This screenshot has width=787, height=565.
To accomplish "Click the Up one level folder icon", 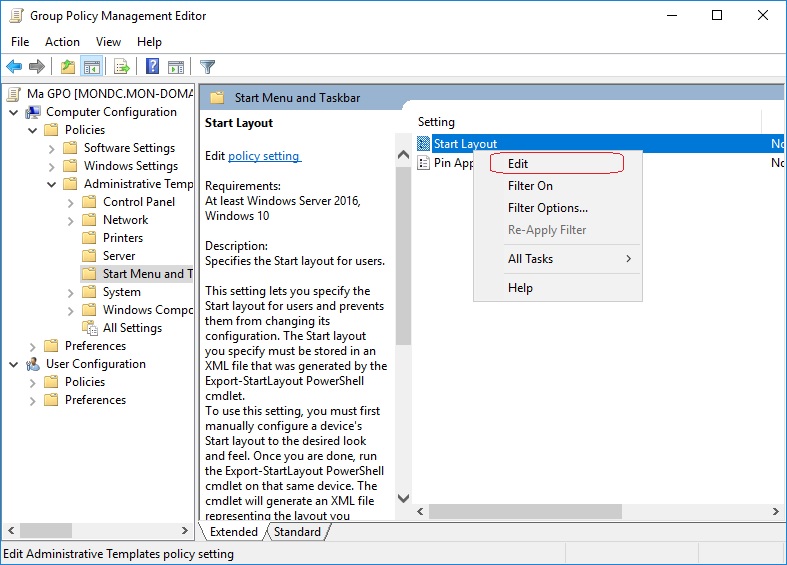I will (68, 66).
